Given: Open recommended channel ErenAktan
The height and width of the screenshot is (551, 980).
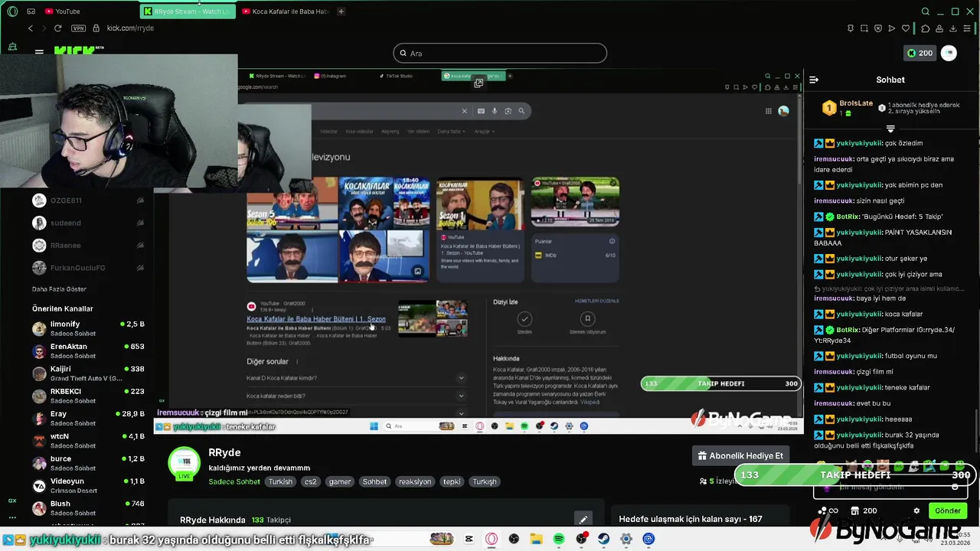Looking at the screenshot, I should 88,351.
